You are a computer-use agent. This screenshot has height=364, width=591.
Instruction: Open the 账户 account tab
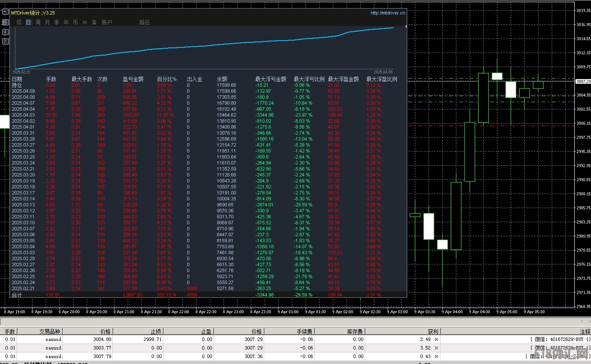(x=107, y=22)
